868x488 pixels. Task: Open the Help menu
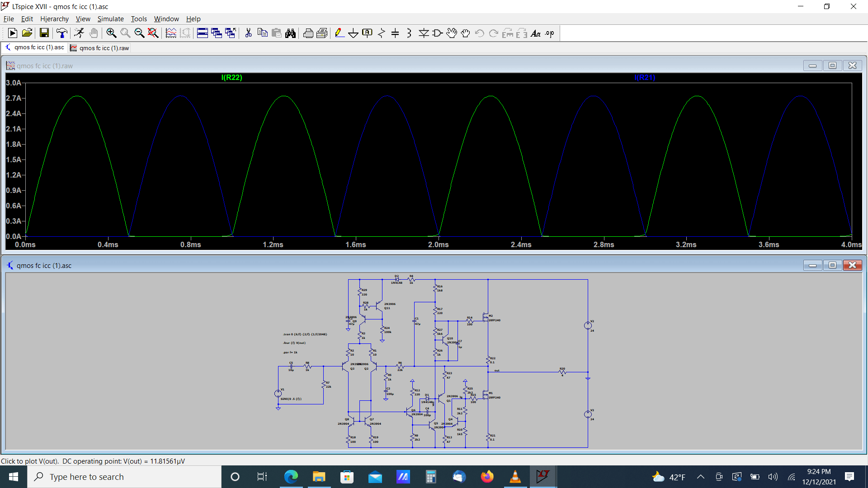click(193, 19)
